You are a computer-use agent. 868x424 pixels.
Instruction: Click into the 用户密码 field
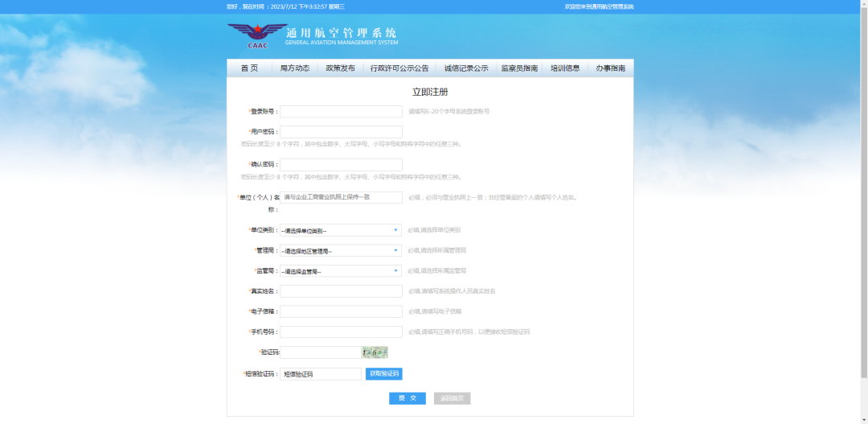pos(341,132)
